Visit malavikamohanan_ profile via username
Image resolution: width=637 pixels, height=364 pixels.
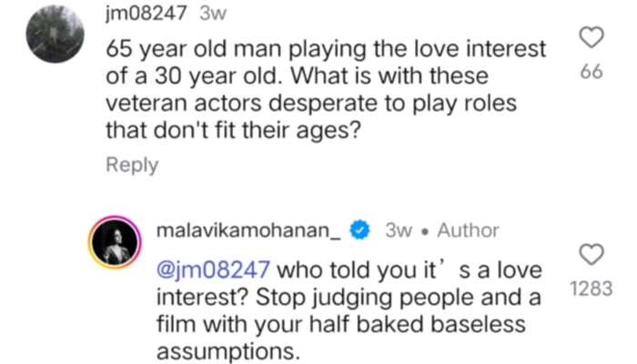(x=248, y=231)
